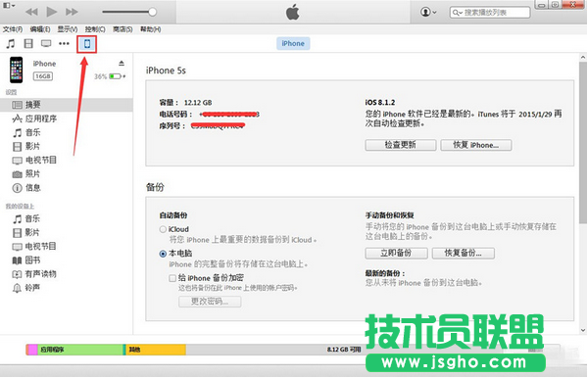Open the 控制(C) menu

[x=95, y=29]
